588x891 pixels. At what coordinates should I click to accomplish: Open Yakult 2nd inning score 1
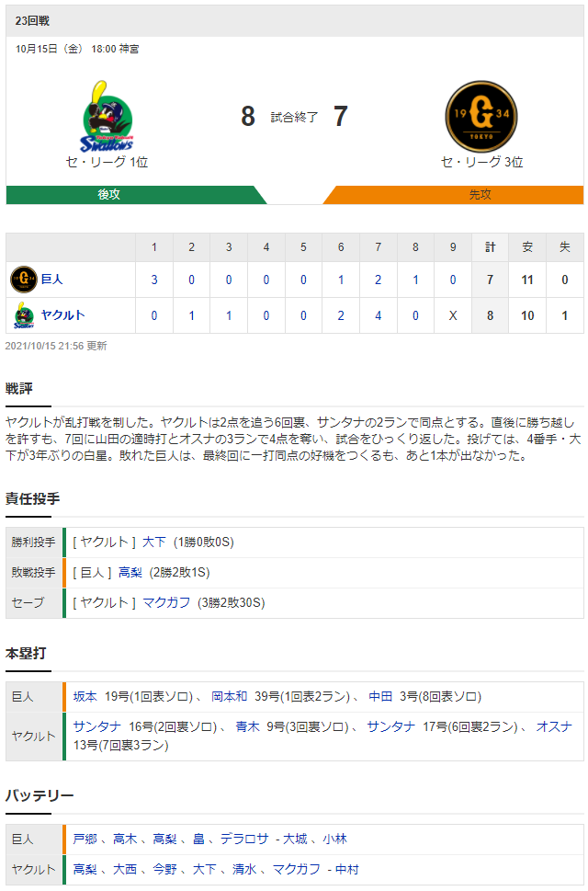click(x=191, y=315)
